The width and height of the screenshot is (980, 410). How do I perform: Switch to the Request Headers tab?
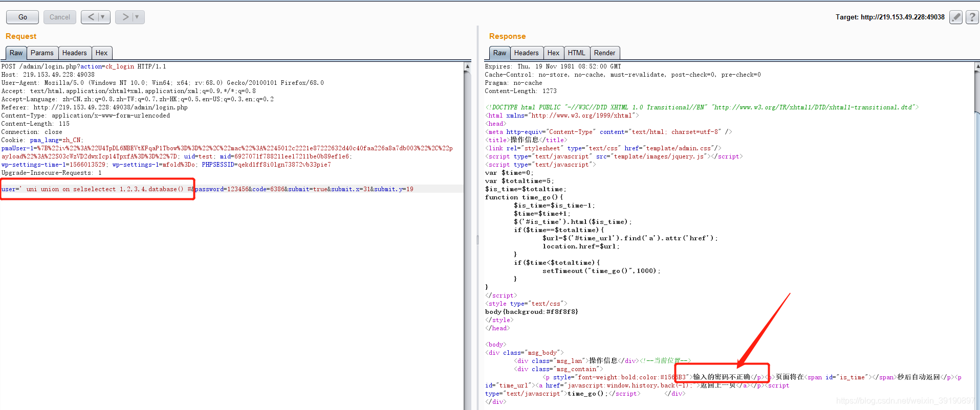coord(75,53)
